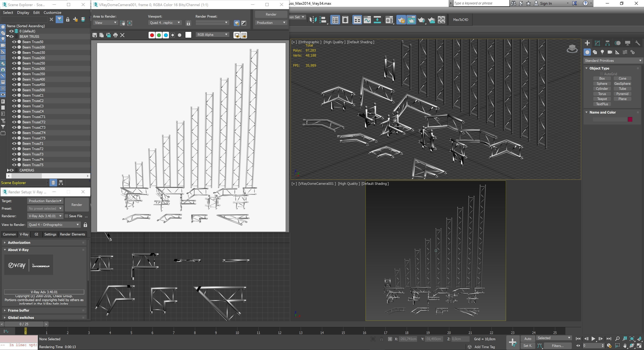Enable the Save File checkbox
This screenshot has width=644, height=350.
pos(67,216)
